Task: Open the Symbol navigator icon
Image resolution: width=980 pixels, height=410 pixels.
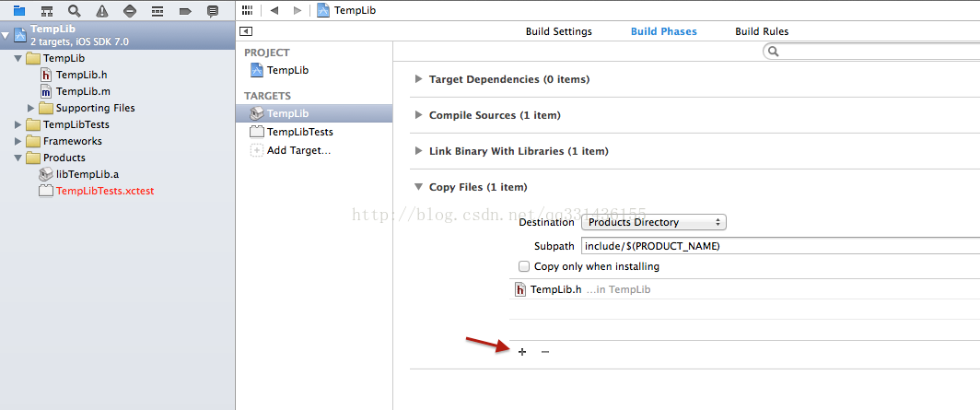Action: [x=47, y=11]
